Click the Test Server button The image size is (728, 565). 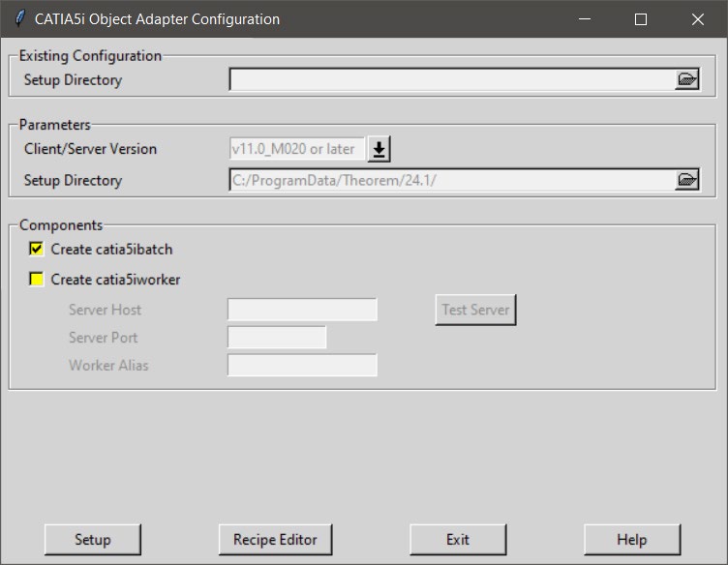tap(475, 310)
